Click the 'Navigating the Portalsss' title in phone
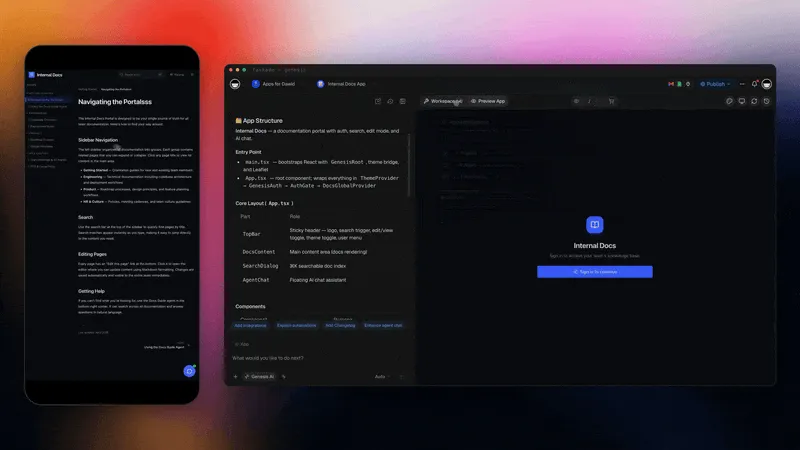 (x=115, y=102)
